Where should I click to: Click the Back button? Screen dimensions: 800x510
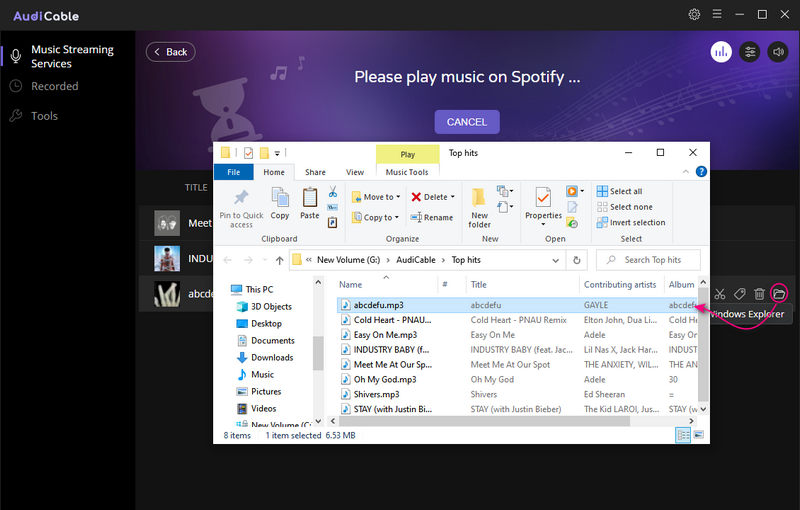[x=170, y=52]
